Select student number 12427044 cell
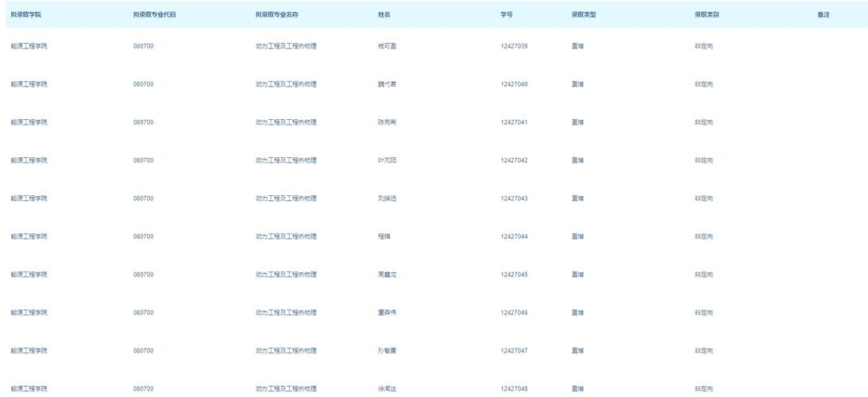Image resolution: width=868 pixels, height=397 pixels. (515, 237)
